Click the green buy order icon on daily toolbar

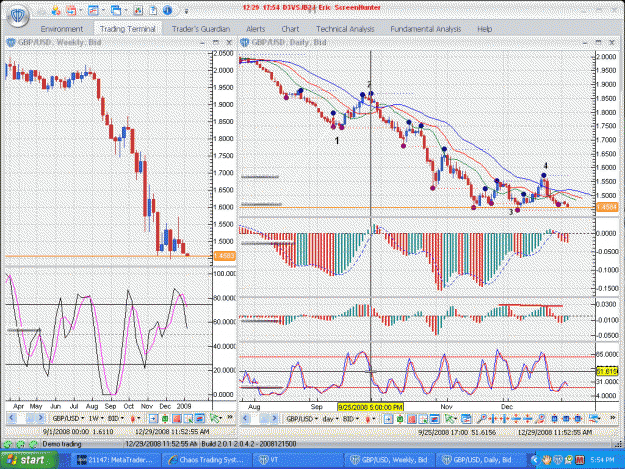tap(400, 418)
